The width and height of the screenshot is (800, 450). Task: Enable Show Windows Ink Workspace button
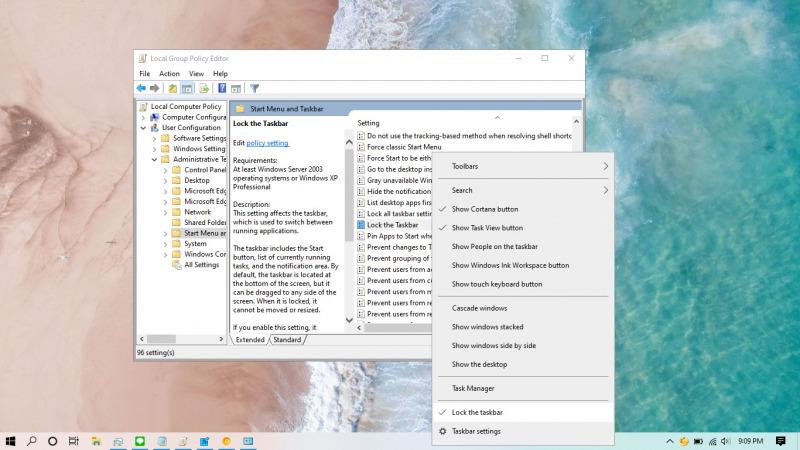523,265
